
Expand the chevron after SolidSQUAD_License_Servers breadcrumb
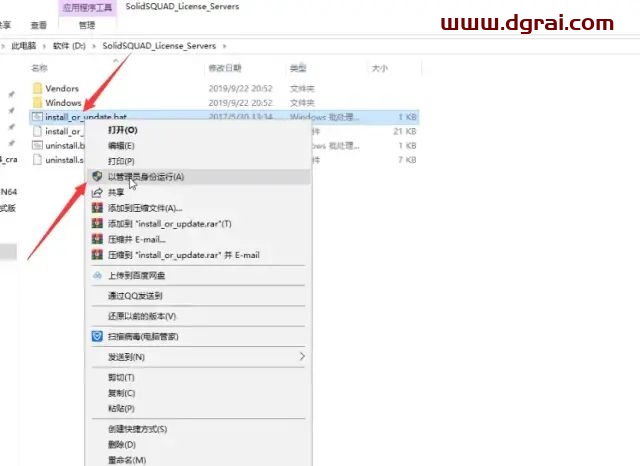(224, 46)
